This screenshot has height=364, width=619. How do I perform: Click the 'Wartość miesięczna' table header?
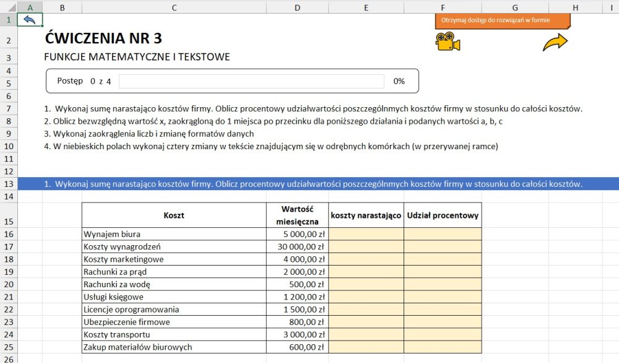297,215
